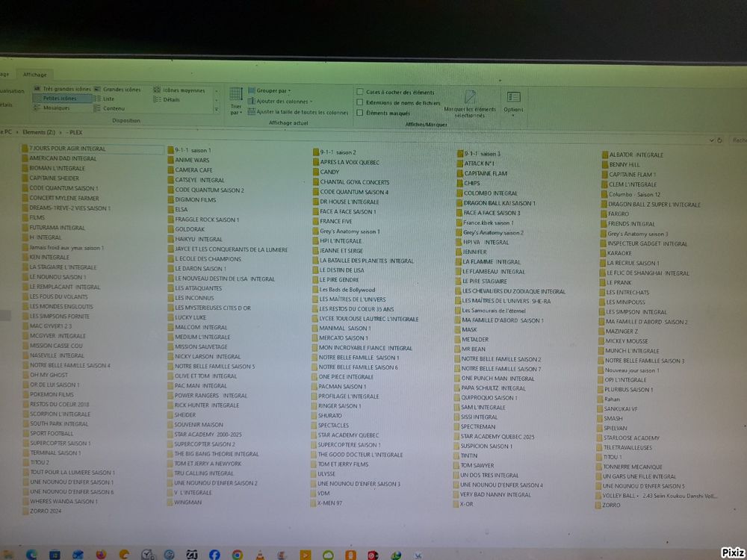Click the Facebook icon in taskbar

coord(214,554)
